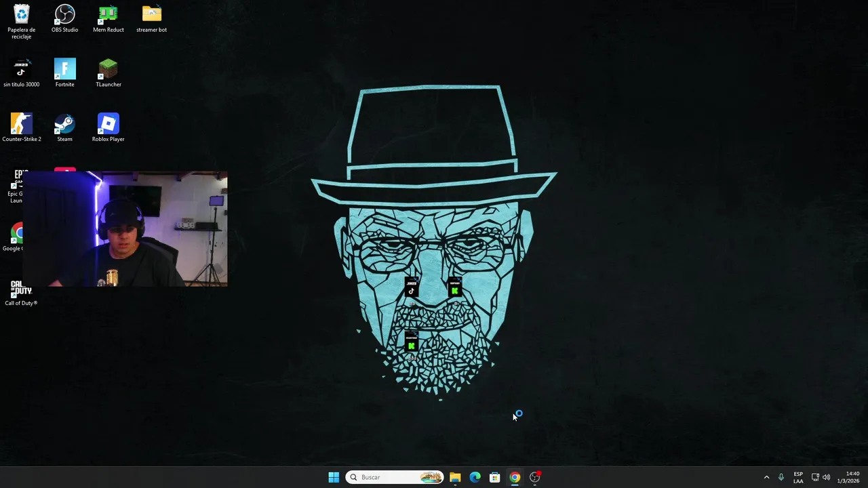
Task: Open File Explorer from the taskbar
Action: pos(455,477)
